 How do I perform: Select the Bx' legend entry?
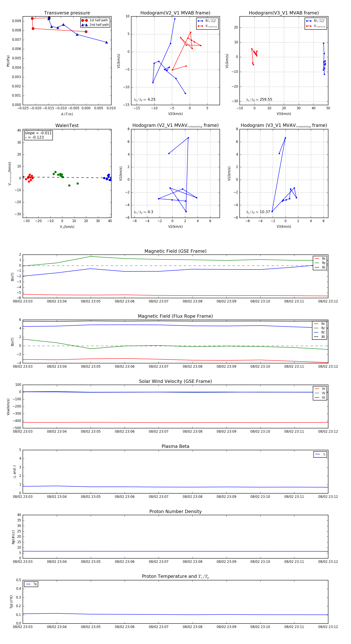pos(320,324)
